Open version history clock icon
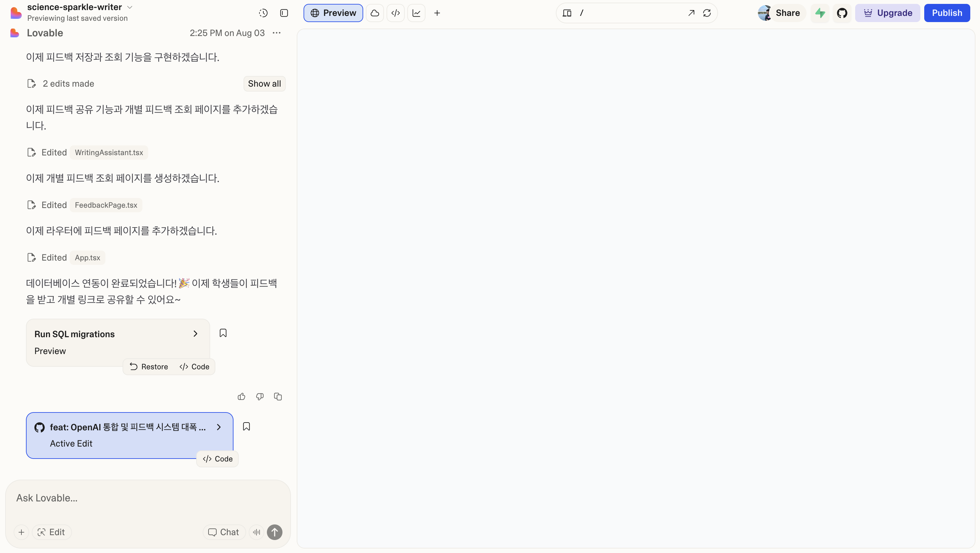Viewport: 980px width, 553px height. coord(263,13)
